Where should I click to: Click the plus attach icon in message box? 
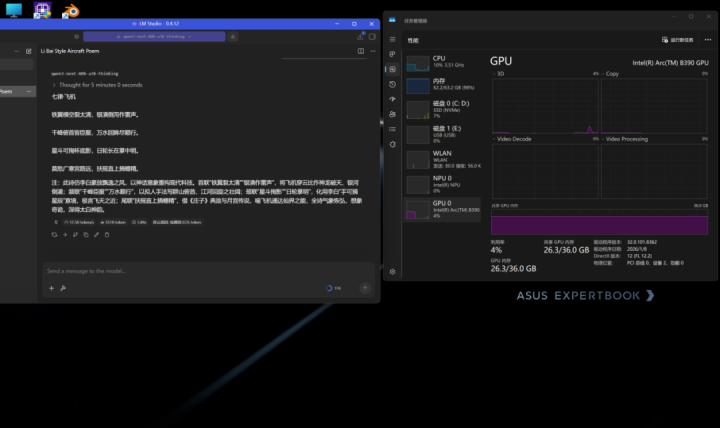click(x=52, y=288)
